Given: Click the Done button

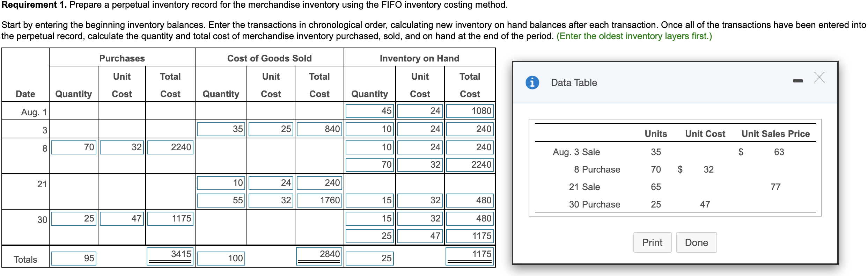Looking at the screenshot, I should [696, 242].
